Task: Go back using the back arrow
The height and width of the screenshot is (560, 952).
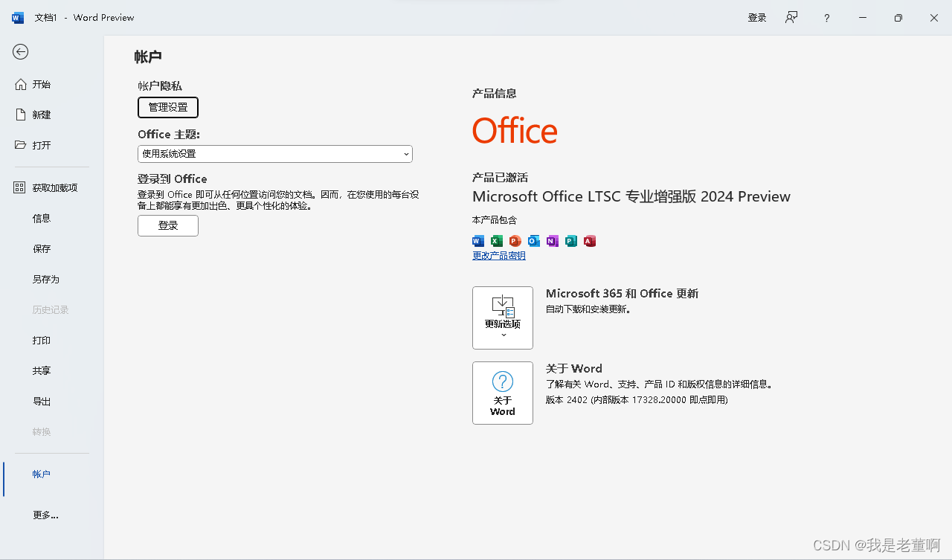Action: [21, 51]
